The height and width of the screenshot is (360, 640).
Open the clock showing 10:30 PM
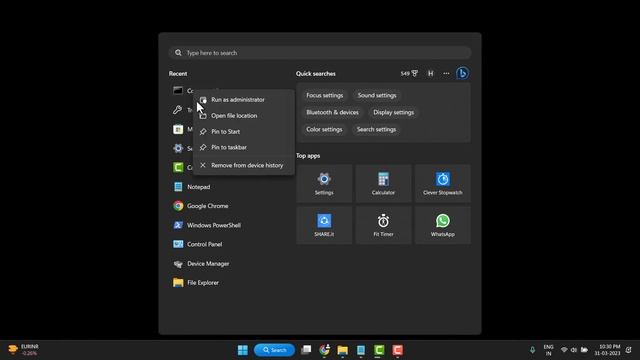click(x=607, y=350)
